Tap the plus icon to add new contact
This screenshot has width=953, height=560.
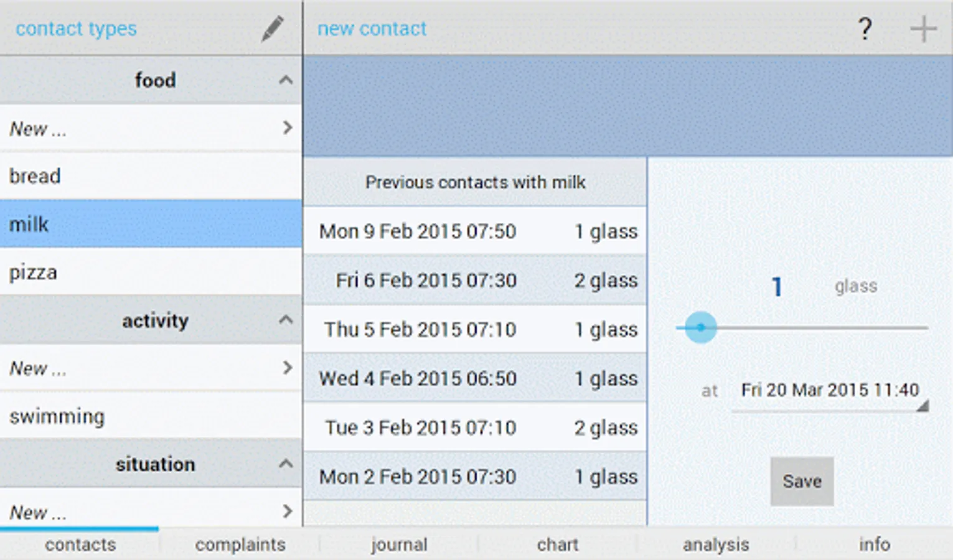tap(923, 29)
